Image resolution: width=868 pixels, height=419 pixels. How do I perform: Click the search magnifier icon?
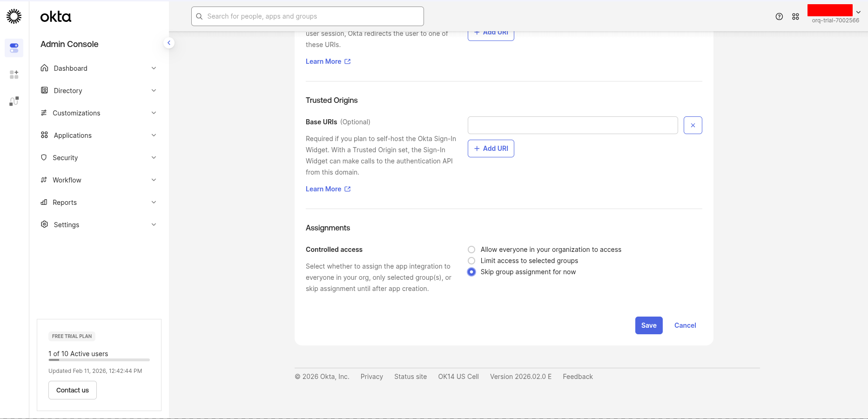click(x=199, y=16)
